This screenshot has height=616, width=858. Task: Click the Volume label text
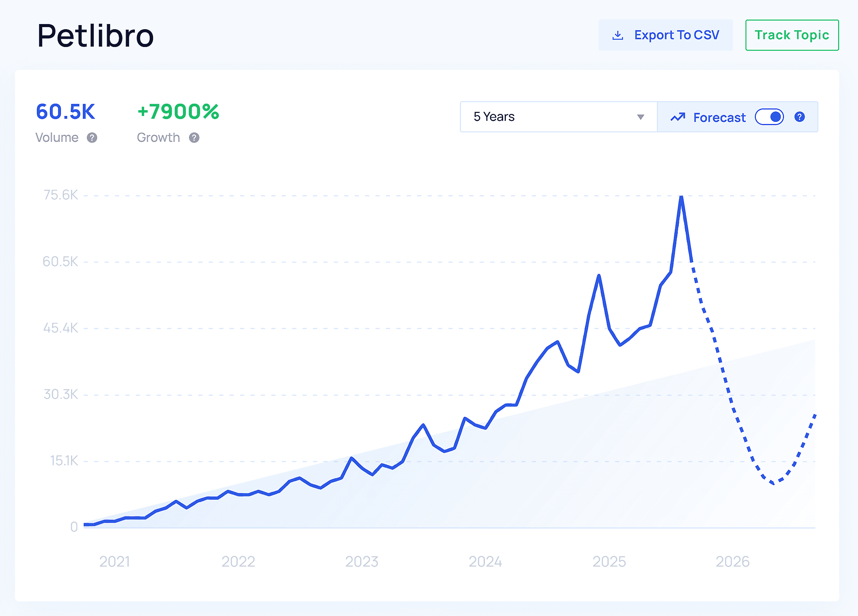58,138
